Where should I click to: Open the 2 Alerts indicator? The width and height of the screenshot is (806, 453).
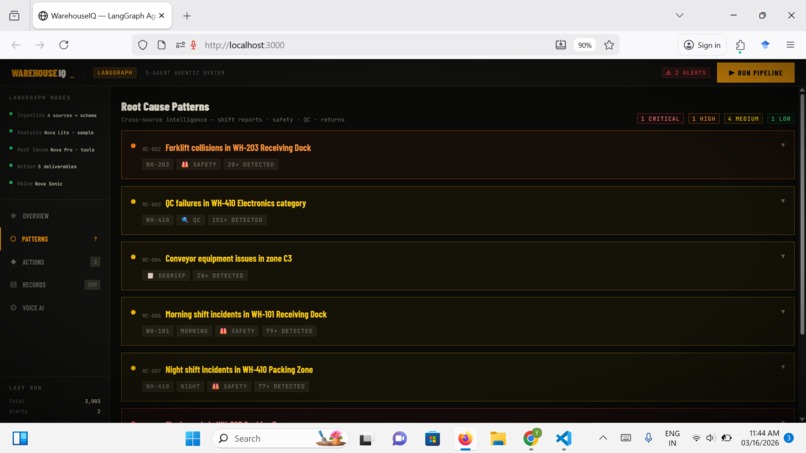(686, 73)
